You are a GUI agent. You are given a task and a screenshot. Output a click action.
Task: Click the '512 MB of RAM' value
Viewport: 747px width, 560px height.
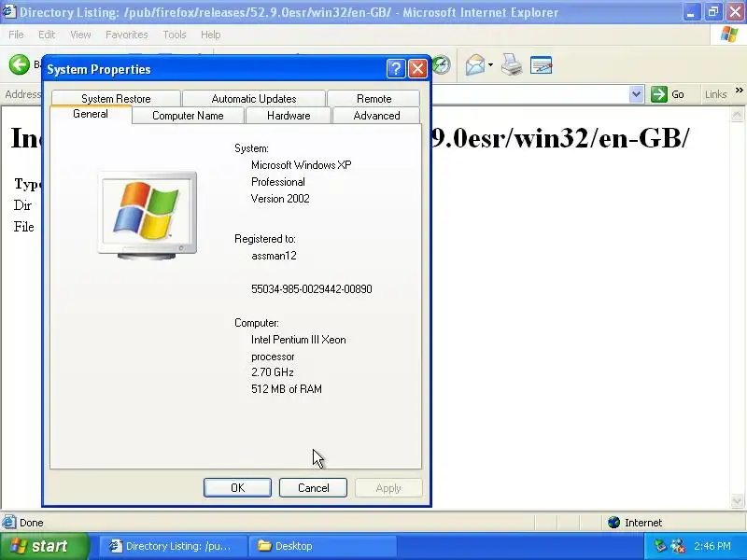coord(287,389)
